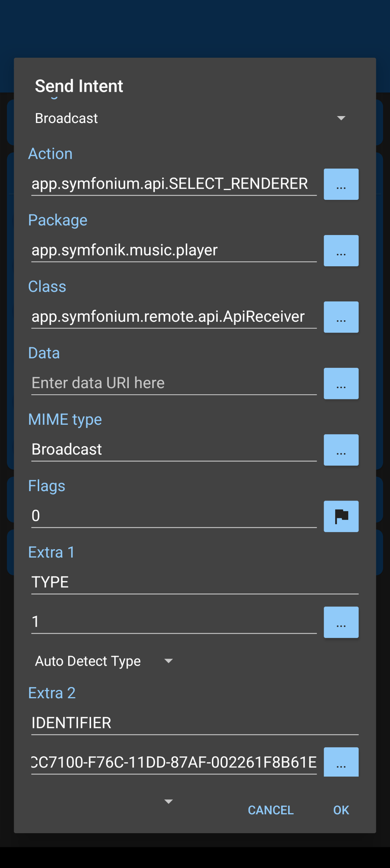Tap the ellipsis button beside Extra 1 value
Screen dimensions: 390x868
[x=341, y=622]
